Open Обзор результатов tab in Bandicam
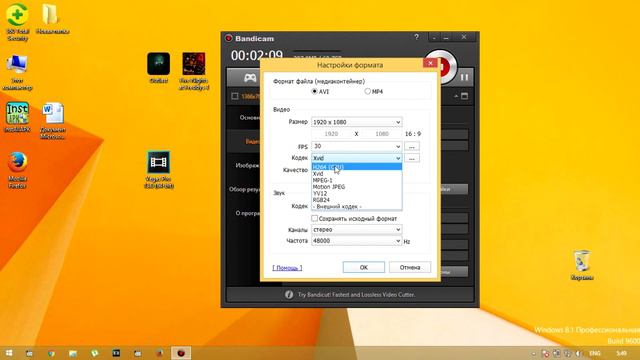The image size is (640, 360). point(244,189)
